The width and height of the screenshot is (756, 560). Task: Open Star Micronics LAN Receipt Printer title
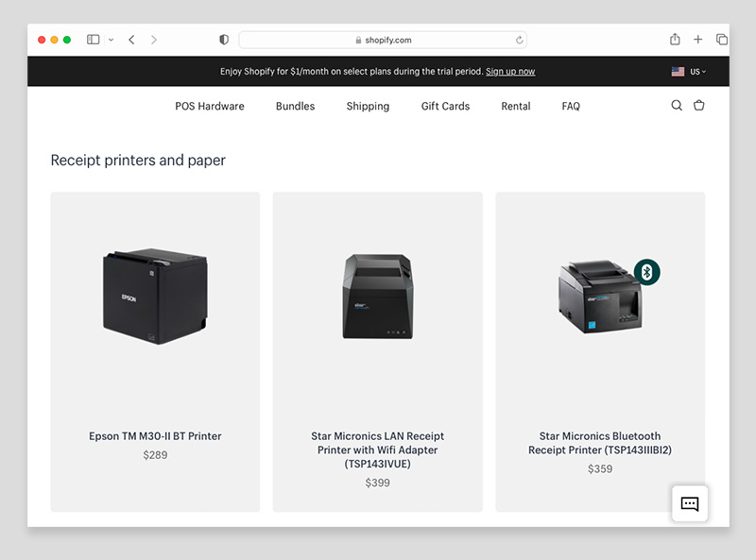(377, 450)
